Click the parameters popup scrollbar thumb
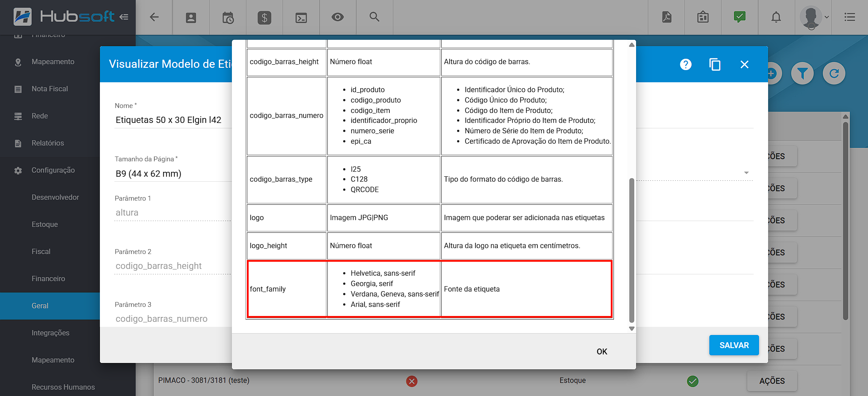868x396 pixels. (x=632, y=250)
